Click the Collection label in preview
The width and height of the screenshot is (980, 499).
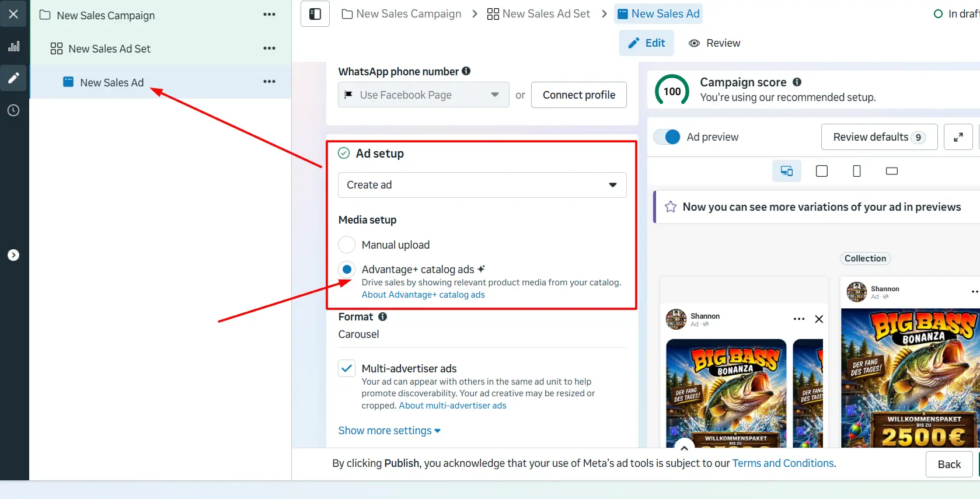(x=865, y=259)
